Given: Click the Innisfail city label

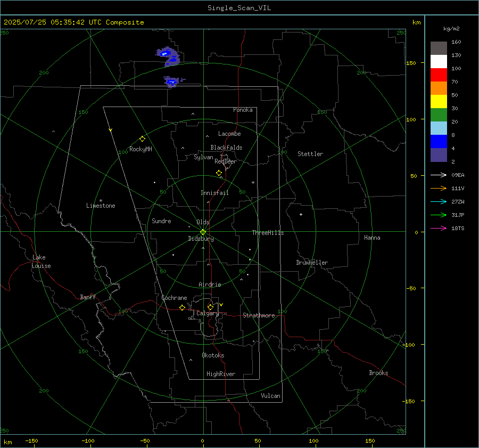Looking at the screenshot, I should (214, 193).
